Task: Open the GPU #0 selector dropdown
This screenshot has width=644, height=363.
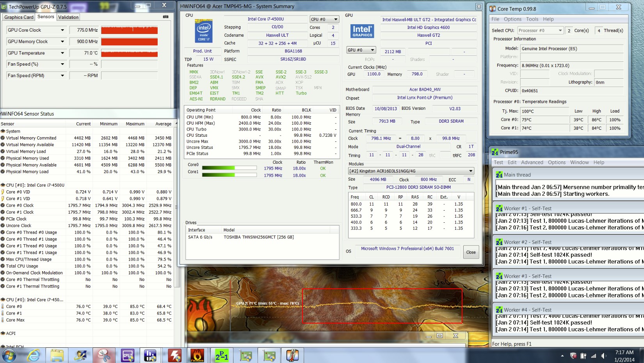Action: pyautogui.click(x=361, y=50)
